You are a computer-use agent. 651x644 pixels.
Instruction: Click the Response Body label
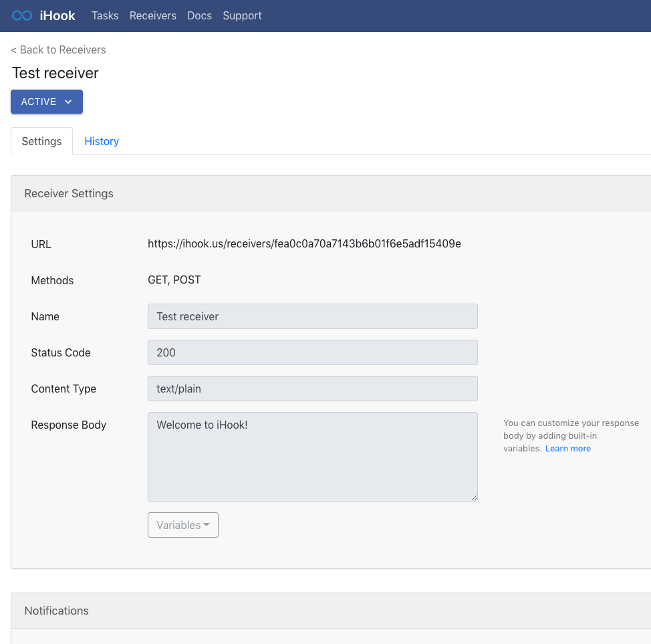68,425
